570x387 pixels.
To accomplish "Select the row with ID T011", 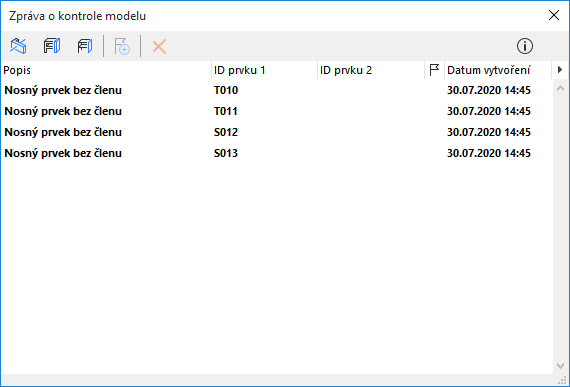I will click(277, 111).
